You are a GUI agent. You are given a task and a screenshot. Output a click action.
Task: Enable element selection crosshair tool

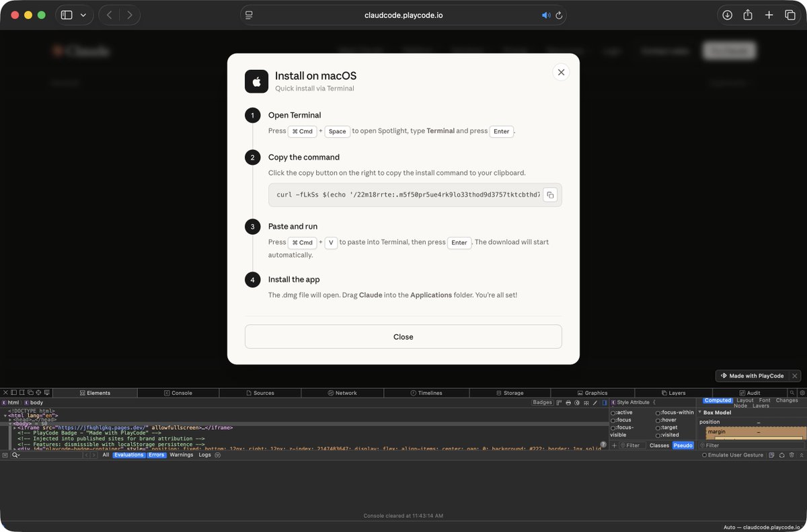pyautogui.click(x=38, y=393)
